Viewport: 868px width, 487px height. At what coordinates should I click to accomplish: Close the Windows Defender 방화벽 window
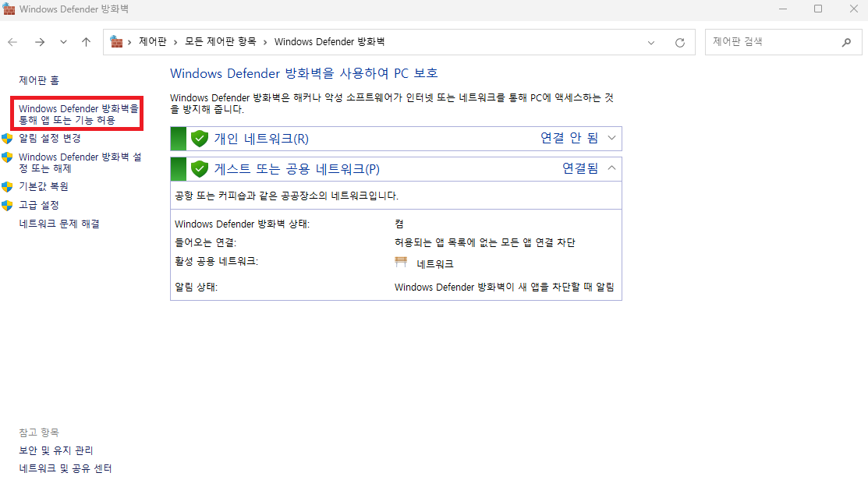click(854, 9)
